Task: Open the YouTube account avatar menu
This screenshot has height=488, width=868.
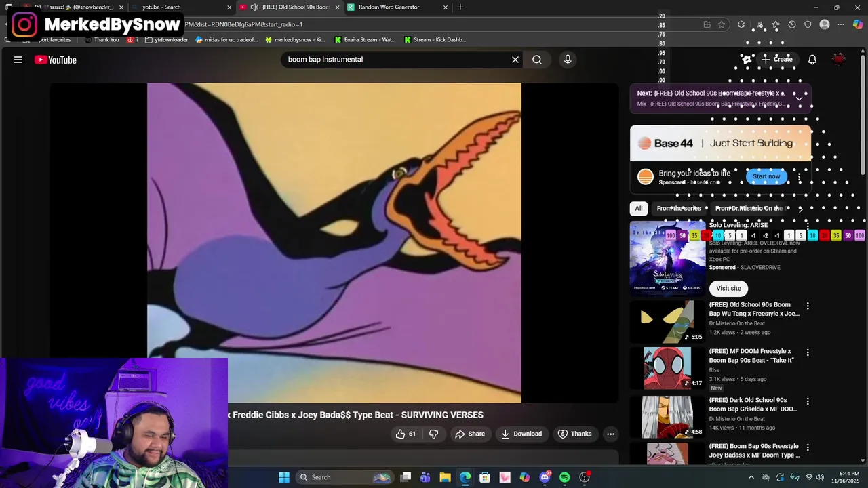Action: pyautogui.click(x=840, y=60)
